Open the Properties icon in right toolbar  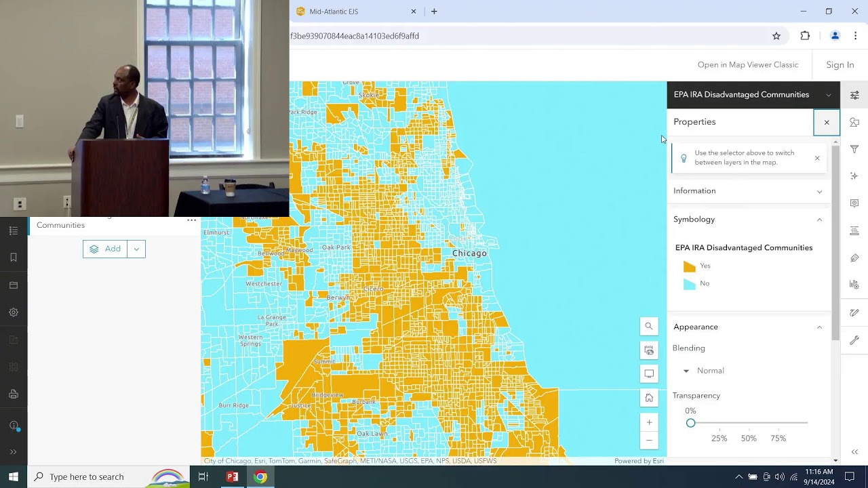point(854,95)
